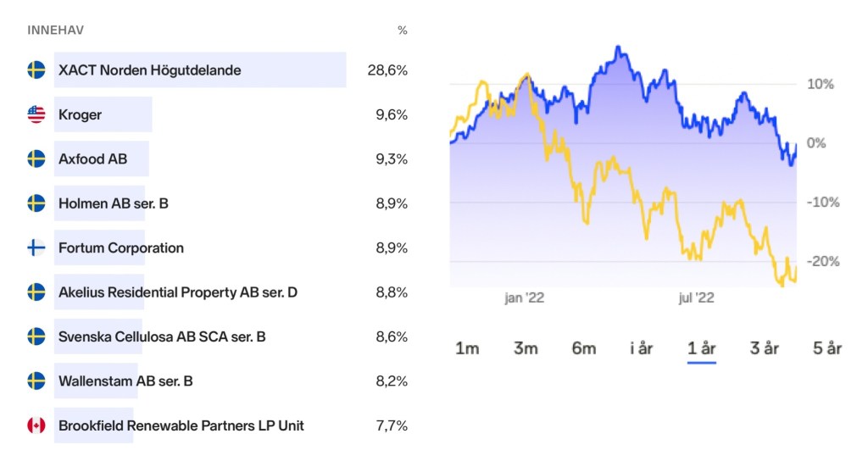
Task: Click the US flag icon next to Kroger
Action: [x=36, y=114]
